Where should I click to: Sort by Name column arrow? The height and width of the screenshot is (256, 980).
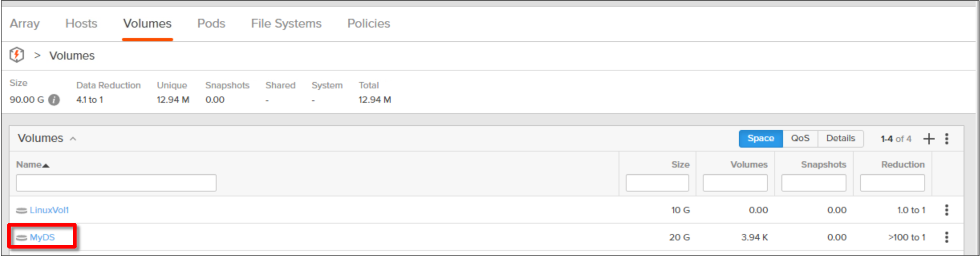(x=46, y=165)
